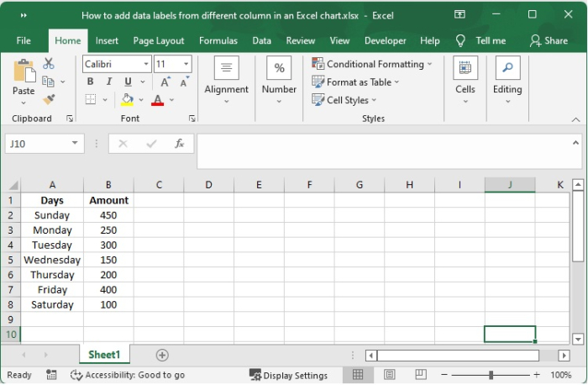The height and width of the screenshot is (385, 588).
Task: Switch to Page Layout view icon
Action: 388,375
